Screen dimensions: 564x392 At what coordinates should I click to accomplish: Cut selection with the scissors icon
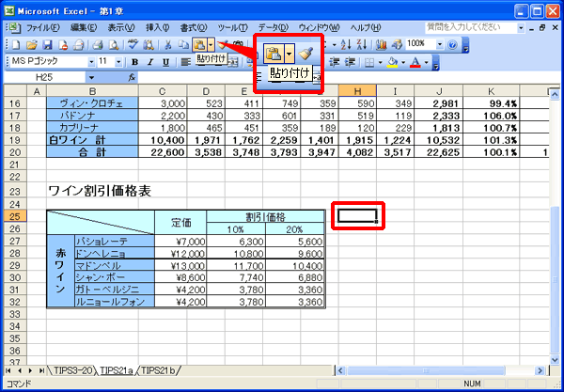point(167,44)
